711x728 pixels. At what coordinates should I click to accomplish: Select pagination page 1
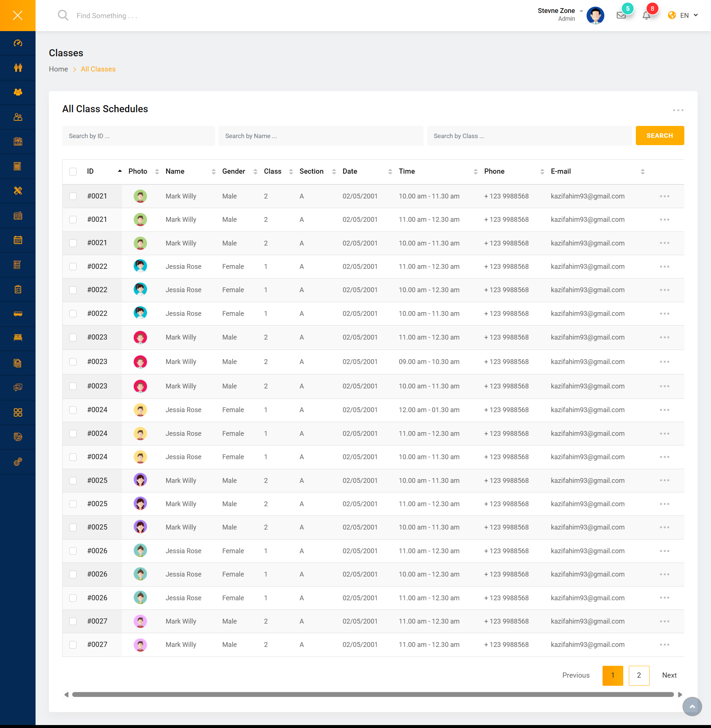612,675
